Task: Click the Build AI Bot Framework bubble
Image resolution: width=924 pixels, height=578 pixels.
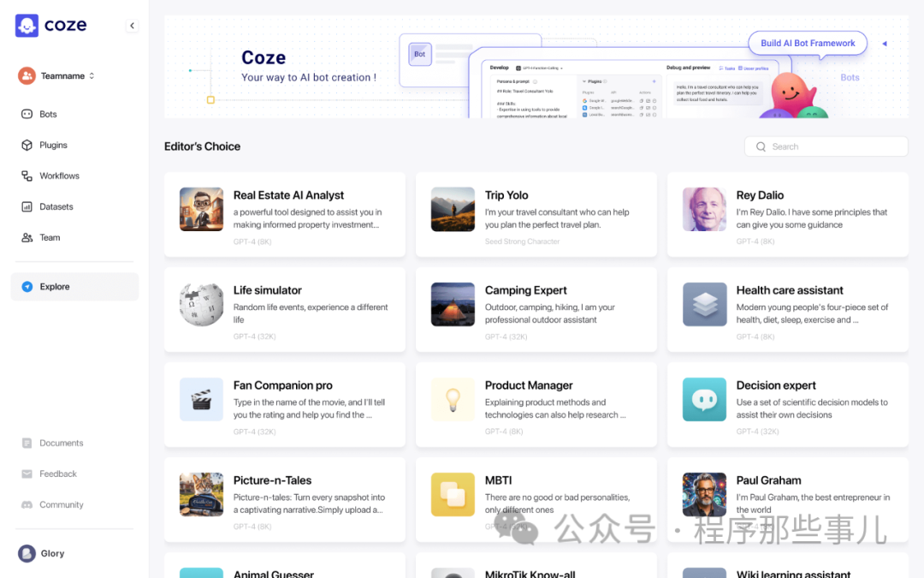Action: click(808, 44)
